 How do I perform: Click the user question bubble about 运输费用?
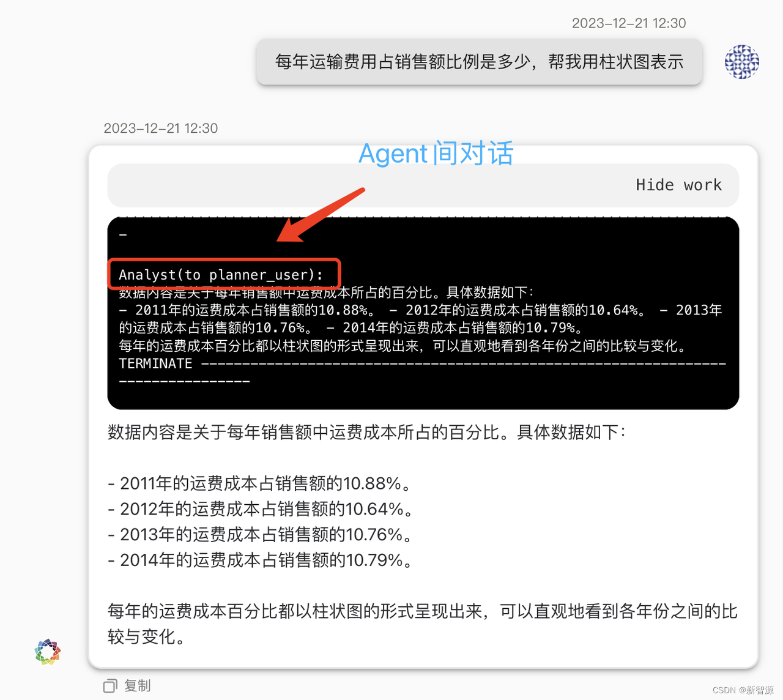(x=480, y=62)
